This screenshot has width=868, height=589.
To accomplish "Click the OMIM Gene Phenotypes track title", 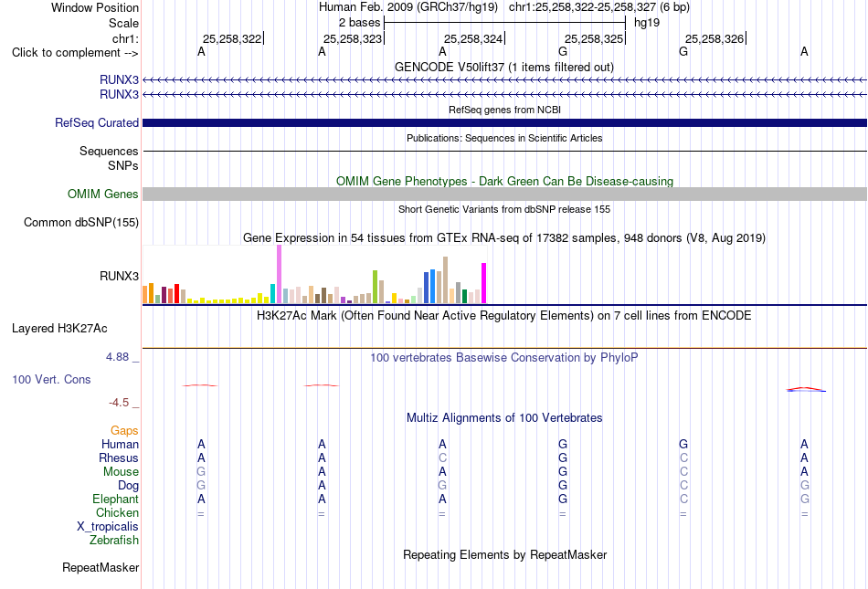I will 504,182.
